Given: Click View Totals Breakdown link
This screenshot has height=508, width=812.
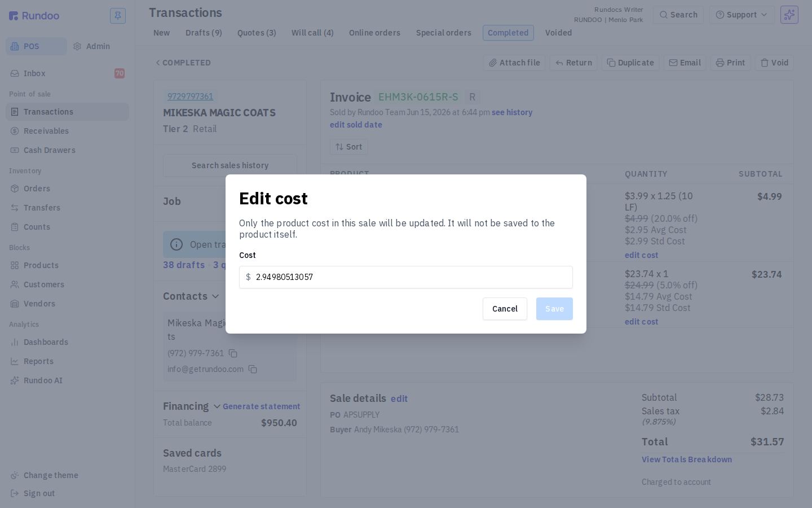Looking at the screenshot, I should click(687, 459).
